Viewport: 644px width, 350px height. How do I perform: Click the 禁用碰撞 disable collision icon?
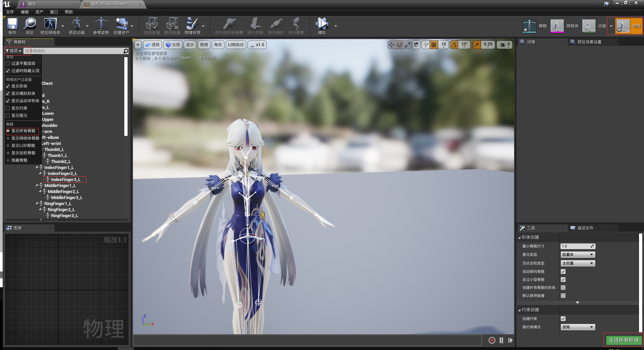pyautogui.click(x=172, y=26)
